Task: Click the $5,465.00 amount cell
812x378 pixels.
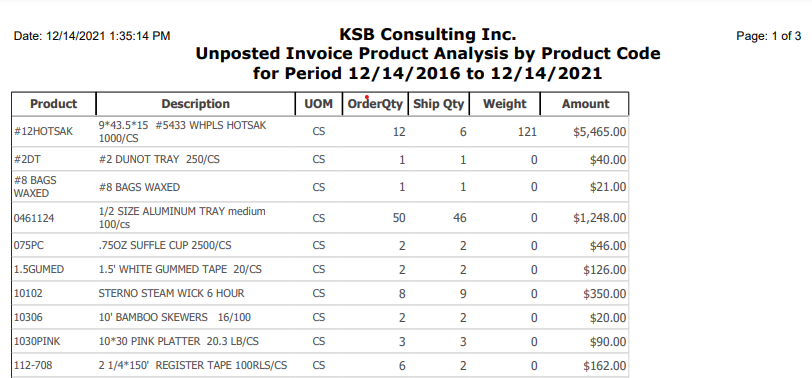Action: (600, 132)
